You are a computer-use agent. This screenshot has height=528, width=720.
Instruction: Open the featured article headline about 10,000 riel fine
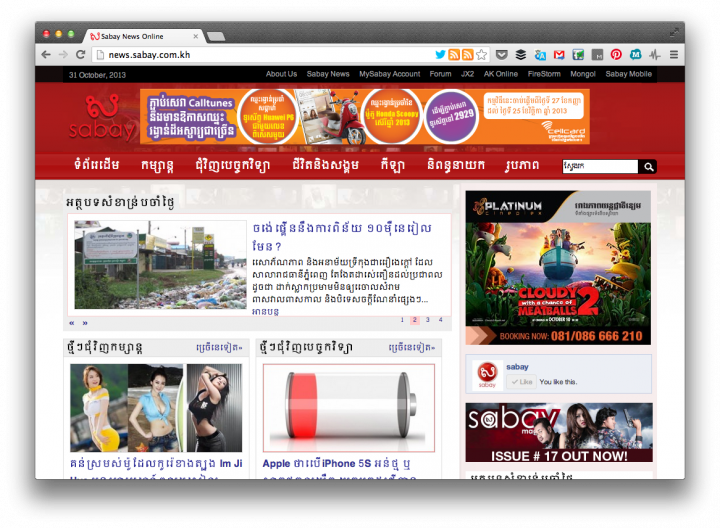click(342, 237)
